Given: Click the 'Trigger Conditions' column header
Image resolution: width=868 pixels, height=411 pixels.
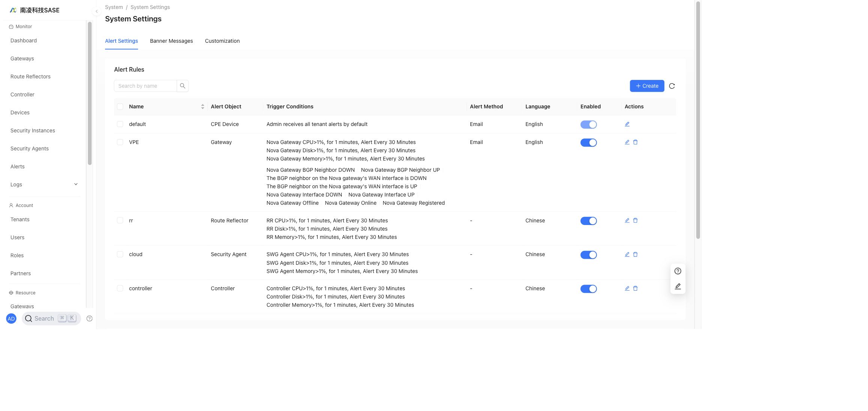Looking at the screenshot, I should pyautogui.click(x=290, y=106).
